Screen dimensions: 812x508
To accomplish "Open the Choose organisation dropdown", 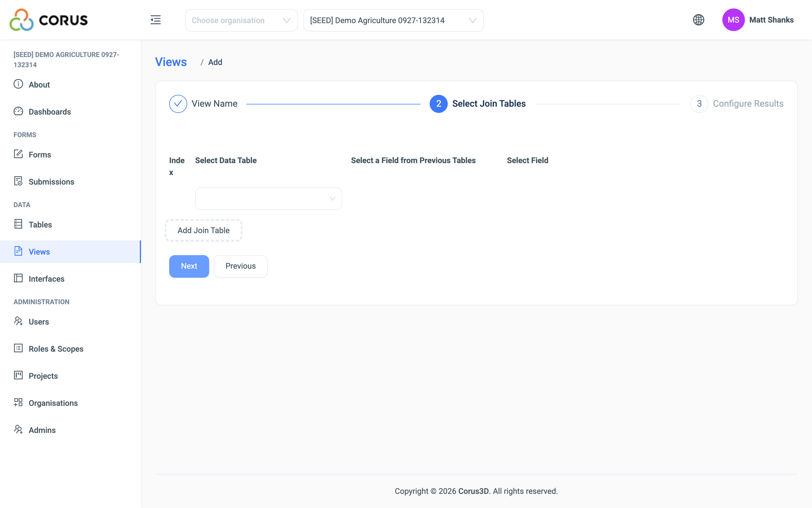I will click(241, 20).
